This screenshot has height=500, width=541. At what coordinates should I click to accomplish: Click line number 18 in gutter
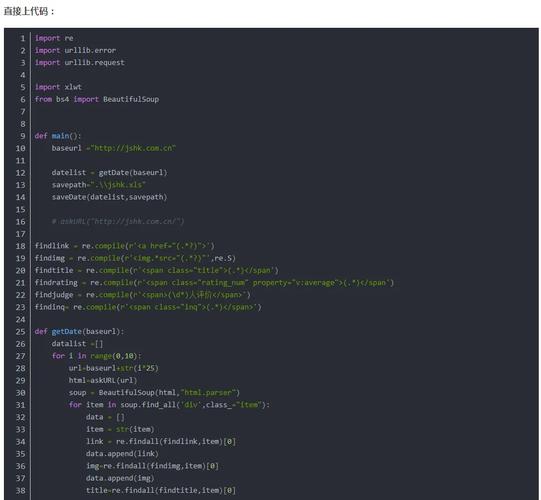(21, 246)
